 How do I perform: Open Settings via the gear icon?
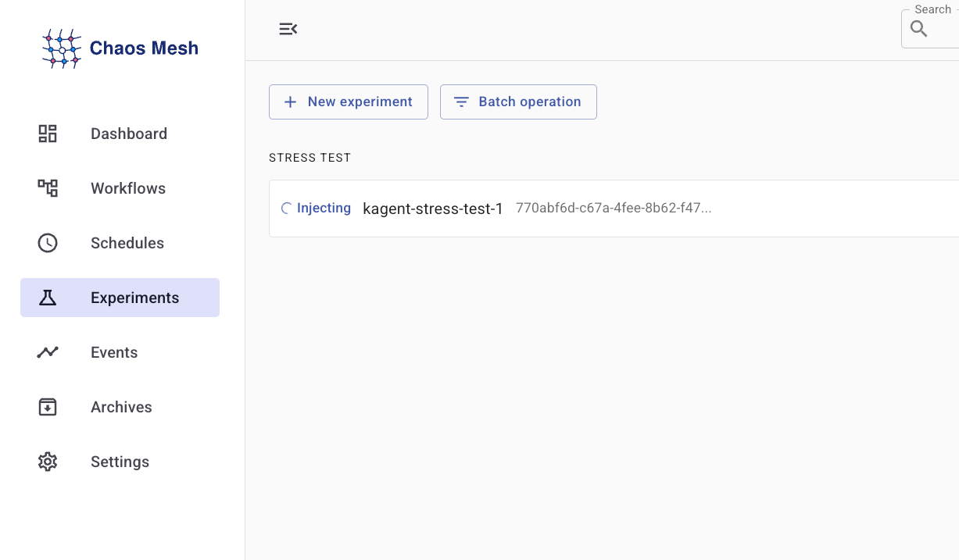48,462
